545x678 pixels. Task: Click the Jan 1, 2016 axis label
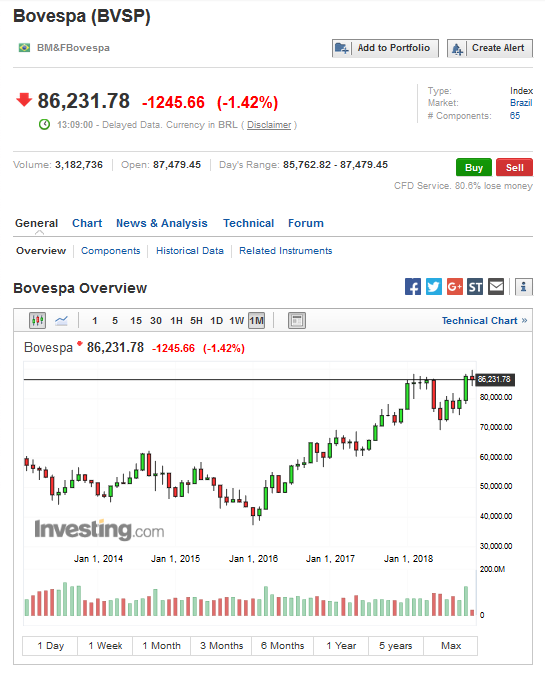253,559
